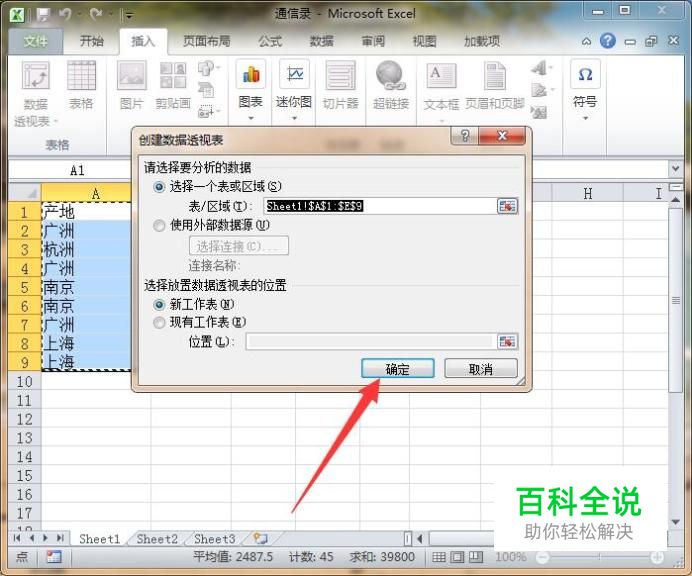
Task: Switch to Page Break Preview in the status bar
Action: [x=476, y=557]
